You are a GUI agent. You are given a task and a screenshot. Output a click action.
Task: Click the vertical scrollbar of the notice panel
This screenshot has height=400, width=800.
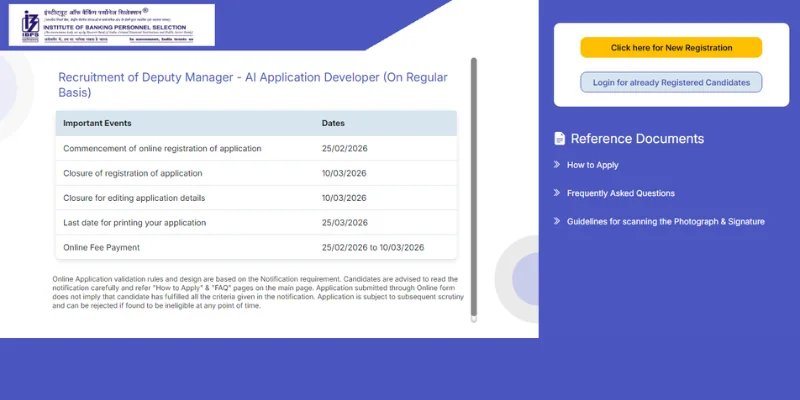coord(474,188)
